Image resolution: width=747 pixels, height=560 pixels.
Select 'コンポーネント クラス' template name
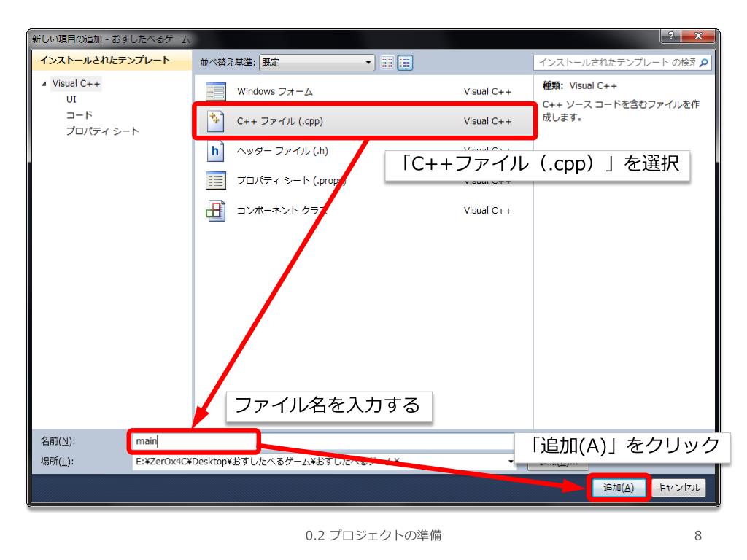[282, 211]
